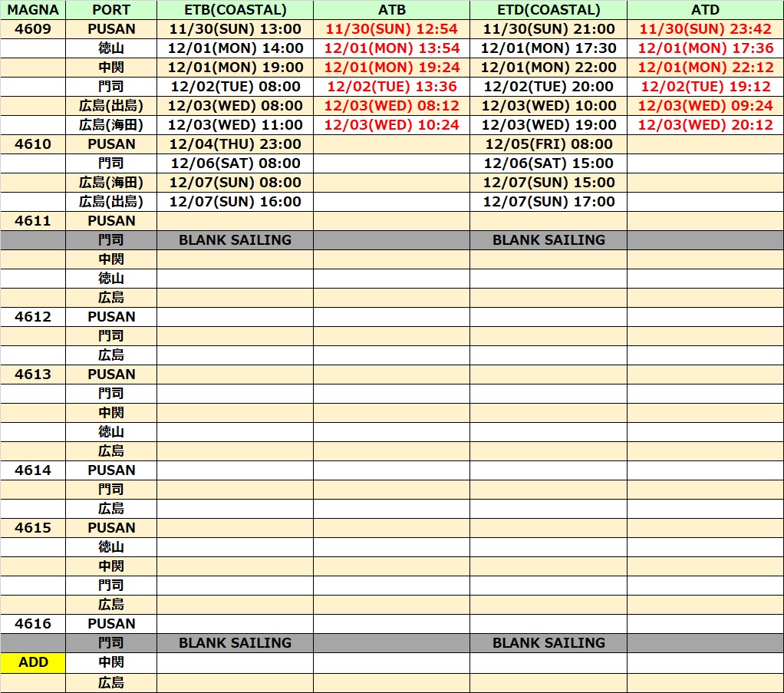The width and height of the screenshot is (784, 693).
Task: Select red ATB value 12/03(WED) 08:12
Action: pos(391,106)
